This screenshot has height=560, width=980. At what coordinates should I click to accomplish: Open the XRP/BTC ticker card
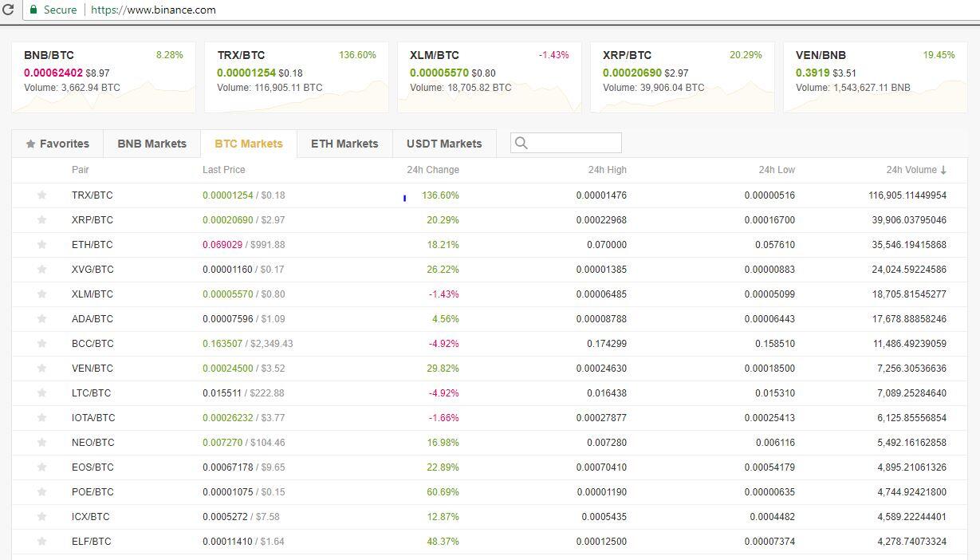pos(683,77)
